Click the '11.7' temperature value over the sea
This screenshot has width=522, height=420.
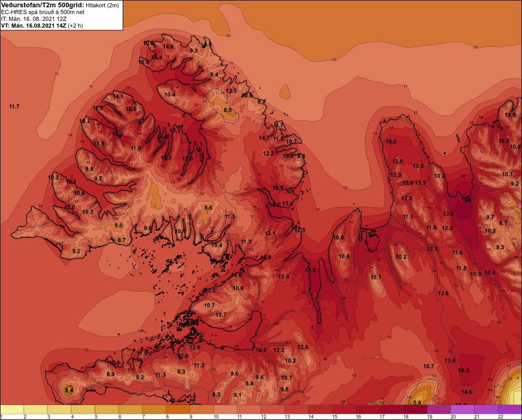click(x=14, y=106)
